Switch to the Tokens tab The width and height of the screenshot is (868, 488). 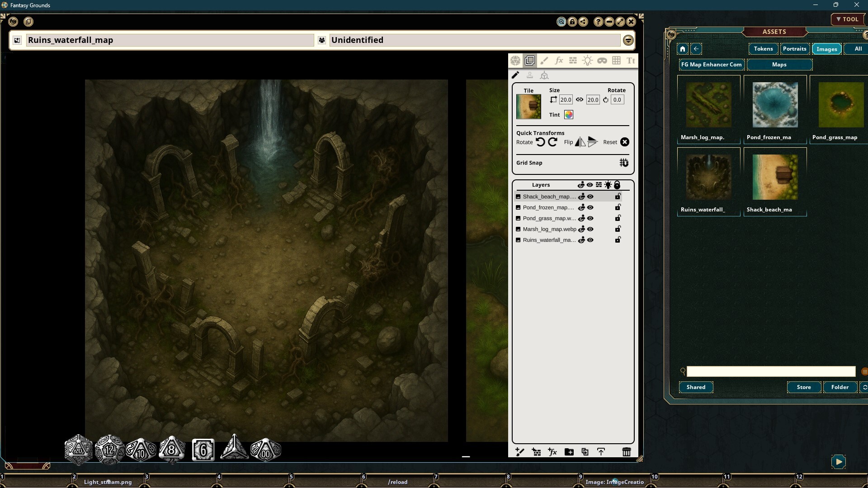coord(763,49)
